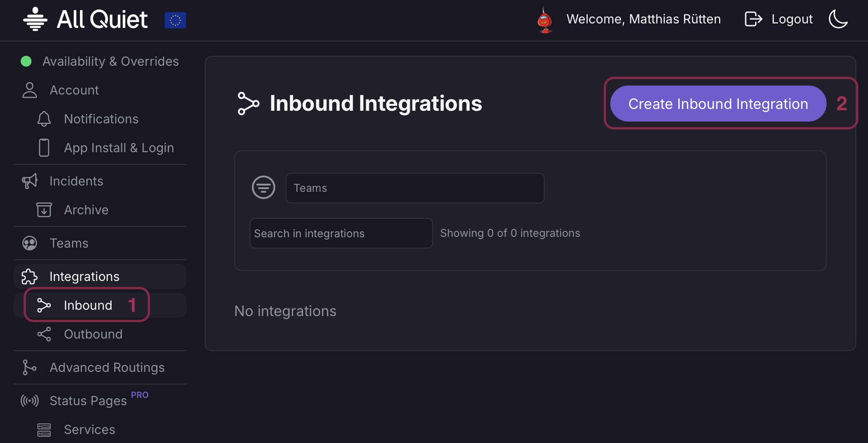Click the filter icon beside Teams
This screenshot has width=868, height=443.
tap(263, 188)
